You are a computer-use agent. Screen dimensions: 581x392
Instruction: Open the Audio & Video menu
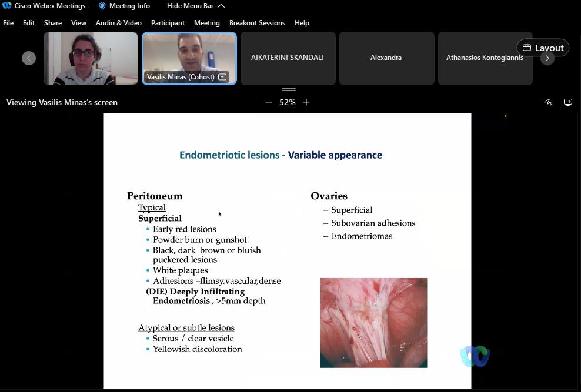pyautogui.click(x=119, y=23)
